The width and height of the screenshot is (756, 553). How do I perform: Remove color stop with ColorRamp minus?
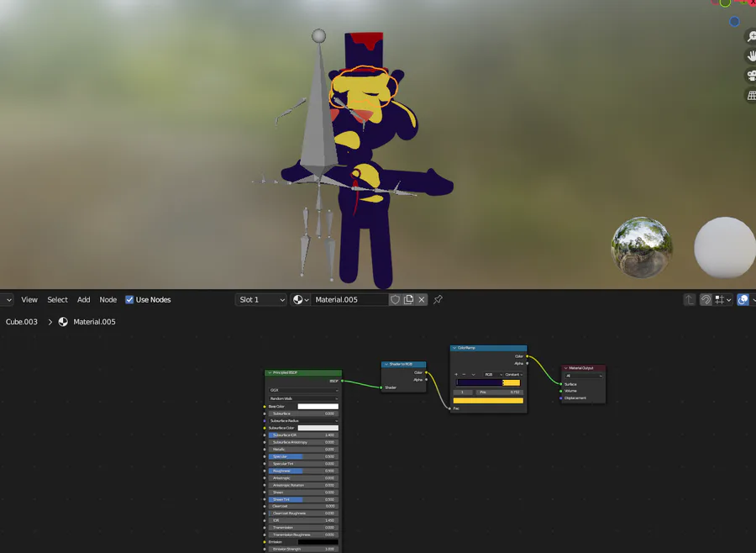464,375
